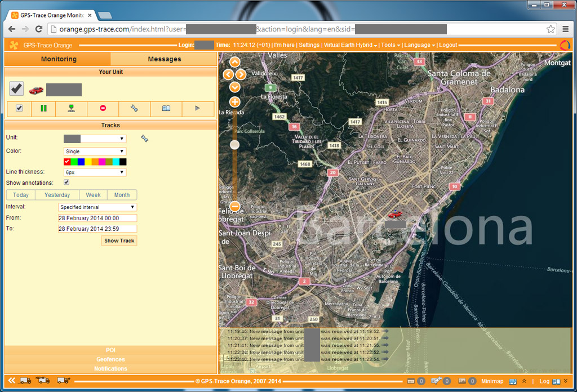
Task: Open the Color mode dropdown showing Single
Action: click(95, 151)
